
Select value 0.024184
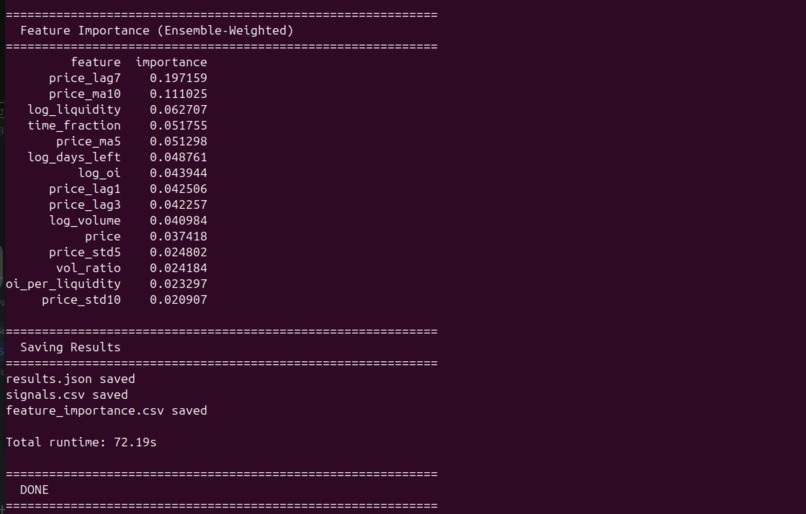[178, 268]
